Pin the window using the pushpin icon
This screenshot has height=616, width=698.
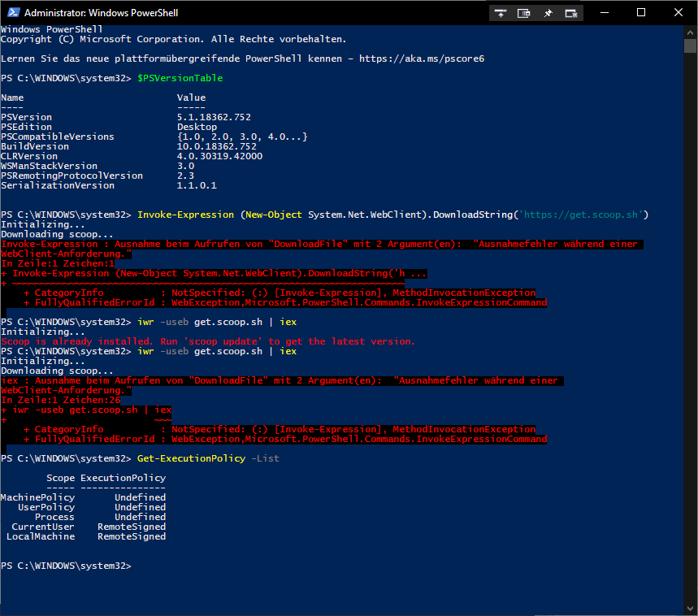(548, 14)
